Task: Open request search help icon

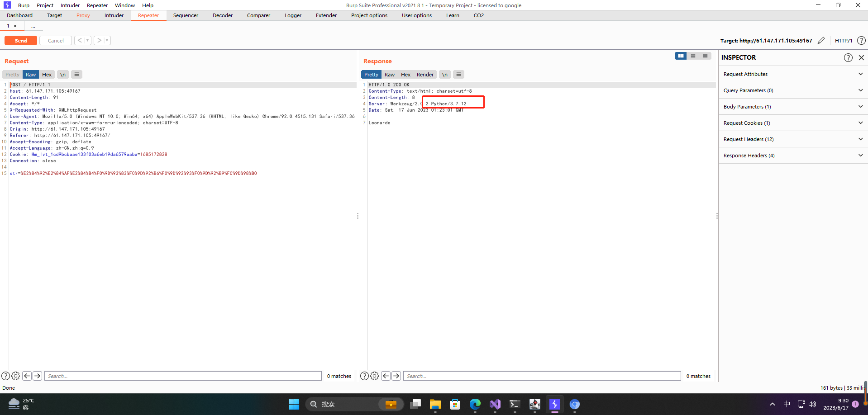Action: click(x=5, y=376)
